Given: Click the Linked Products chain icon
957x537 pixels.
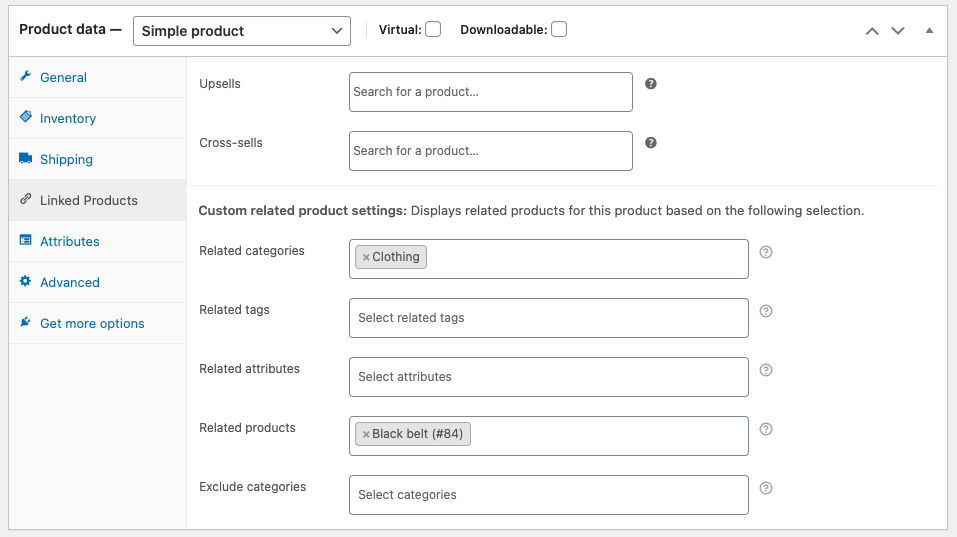Looking at the screenshot, I should (26, 199).
